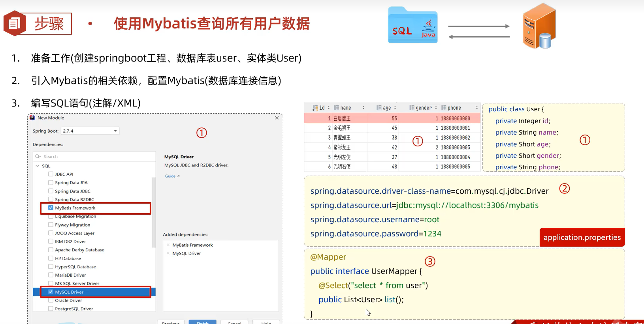Image resolution: width=644 pixels, height=324 pixels.
Task: Toggle sort arrows on name column
Action: 363,108
